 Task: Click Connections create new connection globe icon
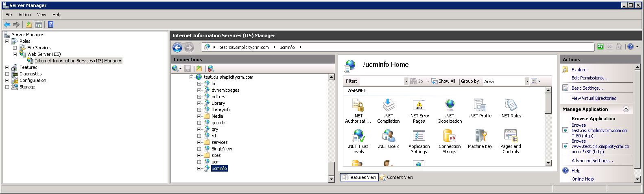[175, 68]
